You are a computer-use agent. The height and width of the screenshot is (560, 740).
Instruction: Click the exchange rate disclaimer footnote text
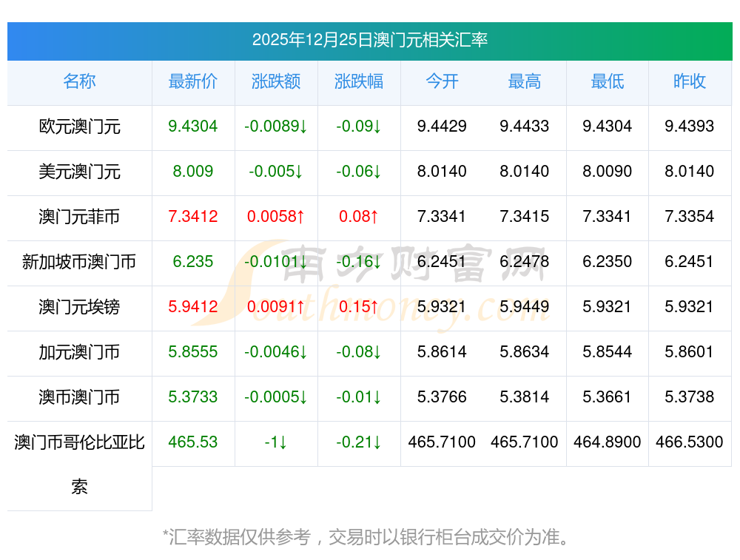click(366, 536)
